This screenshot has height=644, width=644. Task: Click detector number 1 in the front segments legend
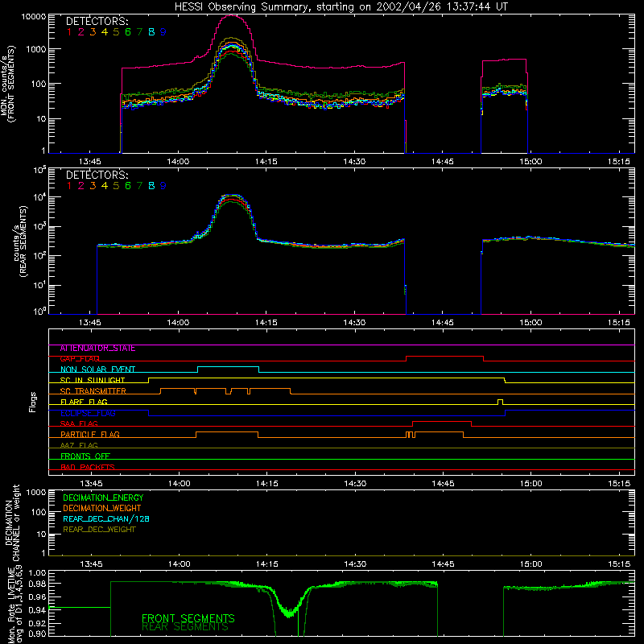tap(69, 32)
